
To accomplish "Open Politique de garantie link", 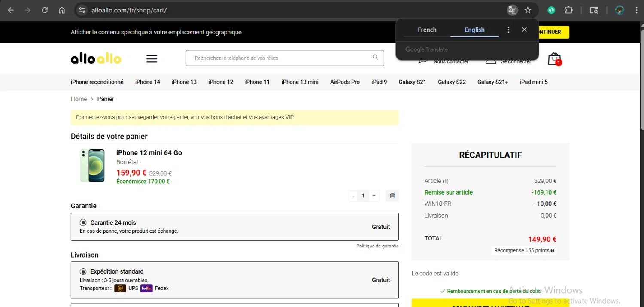I will pos(377,246).
